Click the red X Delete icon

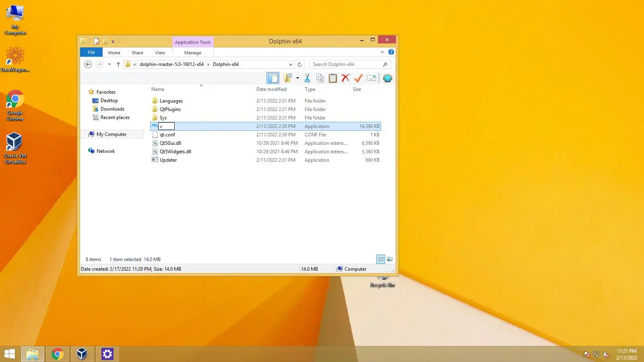(345, 78)
